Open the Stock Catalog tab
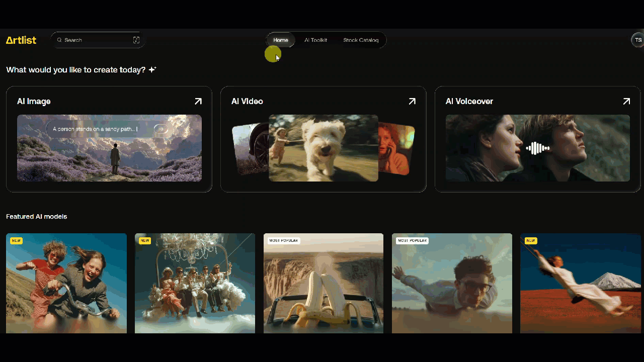 click(x=361, y=40)
